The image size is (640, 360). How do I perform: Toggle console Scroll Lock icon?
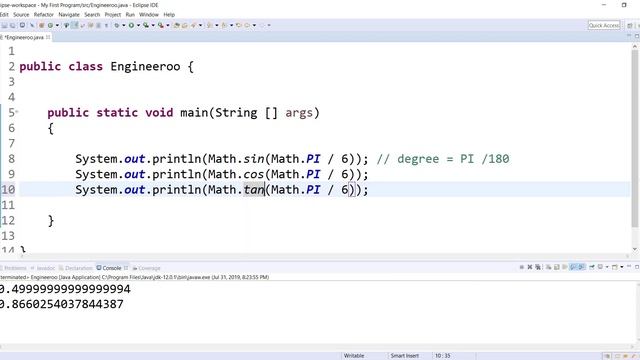coord(556,267)
